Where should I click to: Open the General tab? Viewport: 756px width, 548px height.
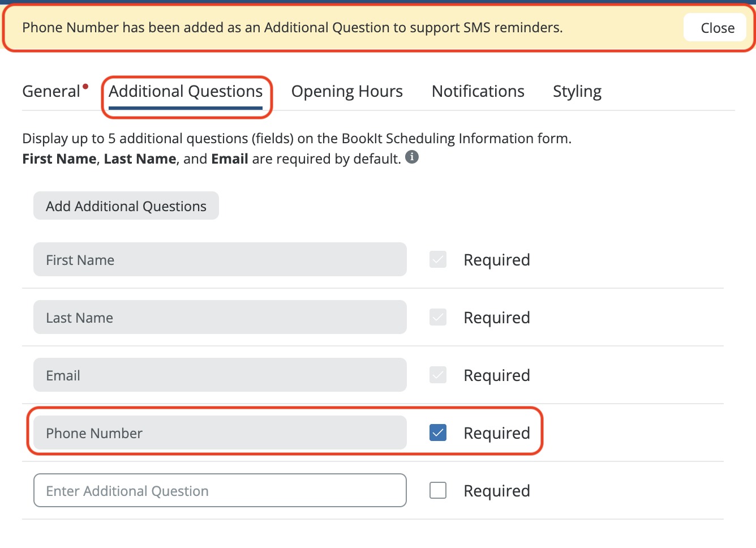pyautogui.click(x=51, y=92)
